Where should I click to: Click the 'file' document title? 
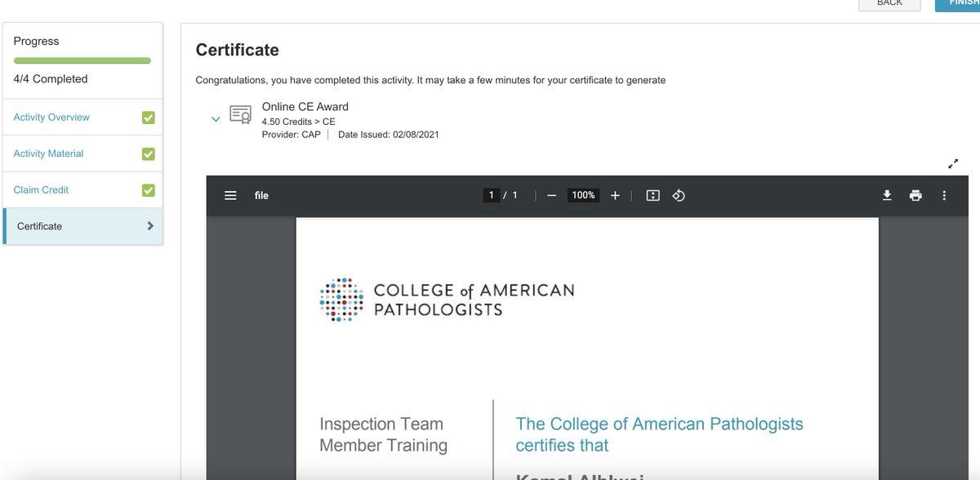point(261,196)
